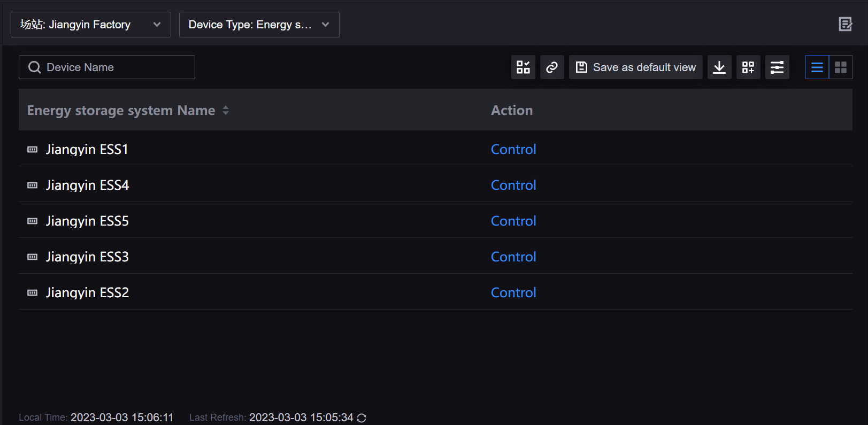
Task: Select the Jiangyin ESS5 row name
Action: tap(87, 221)
